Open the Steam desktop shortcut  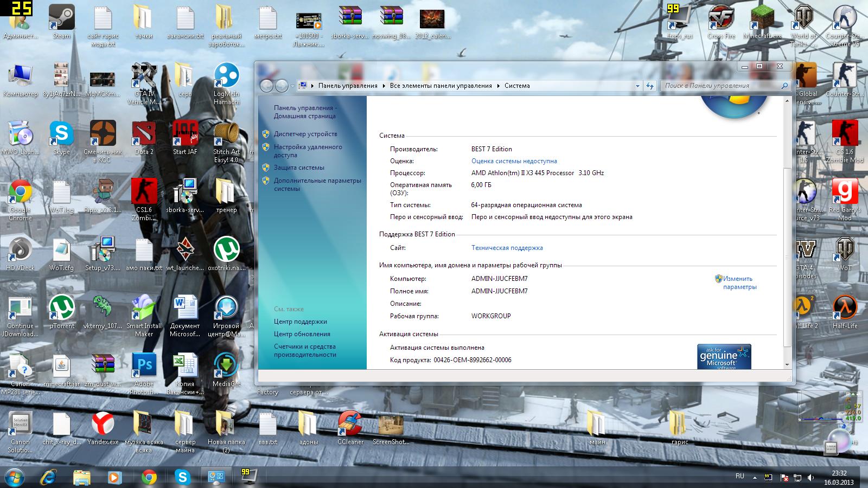pos(61,22)
